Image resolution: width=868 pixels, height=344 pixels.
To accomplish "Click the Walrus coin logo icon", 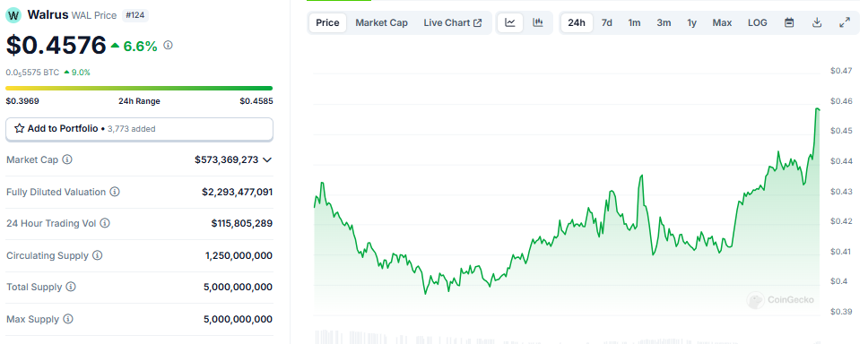I will 13,15.
